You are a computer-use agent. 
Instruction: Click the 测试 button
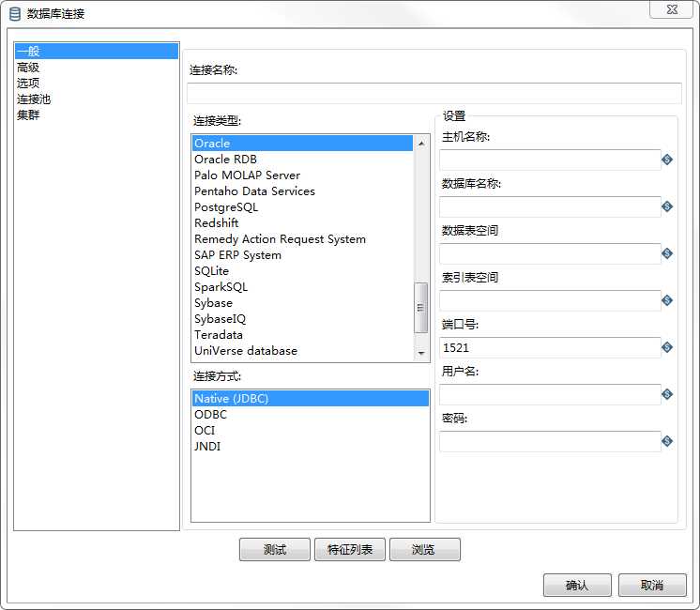(x=275, y=549)
